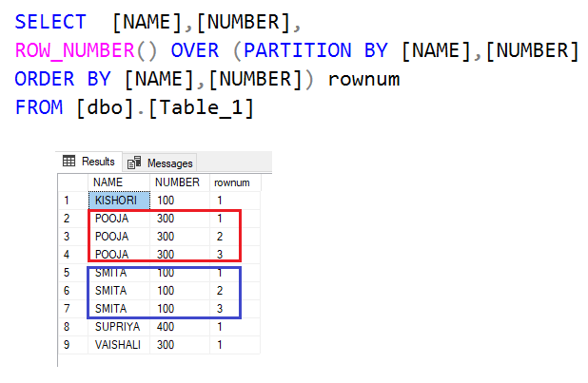Select the KISHORI cell
This screenshot has width=588, height=383.
click(x=119, y=201)
